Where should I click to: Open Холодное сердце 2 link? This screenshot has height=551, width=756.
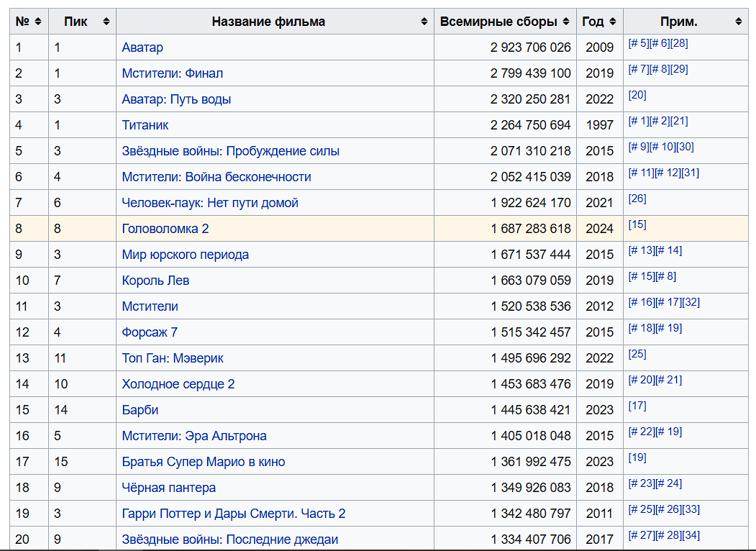pyautogui.click(x=178, y=384)
